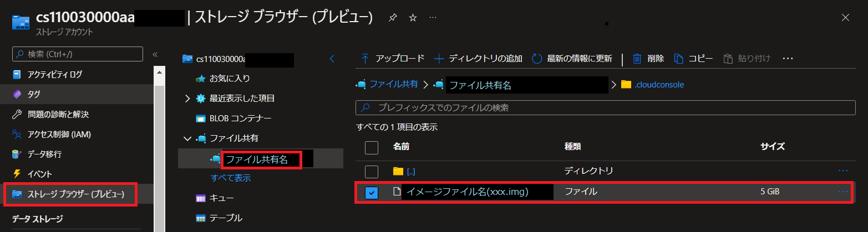The image size is (868, 232).
Task: Open context menu for [..] row
Action: click(843, 171)
